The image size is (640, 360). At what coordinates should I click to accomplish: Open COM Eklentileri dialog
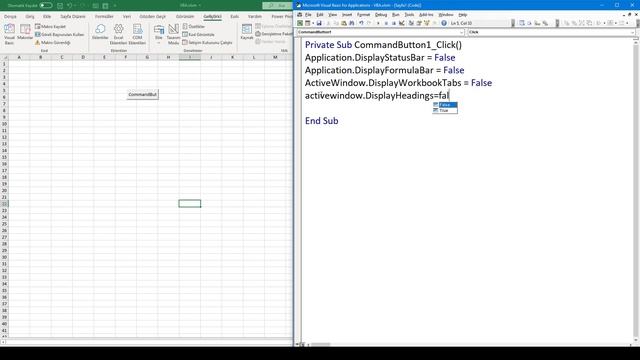coord(137,34)
